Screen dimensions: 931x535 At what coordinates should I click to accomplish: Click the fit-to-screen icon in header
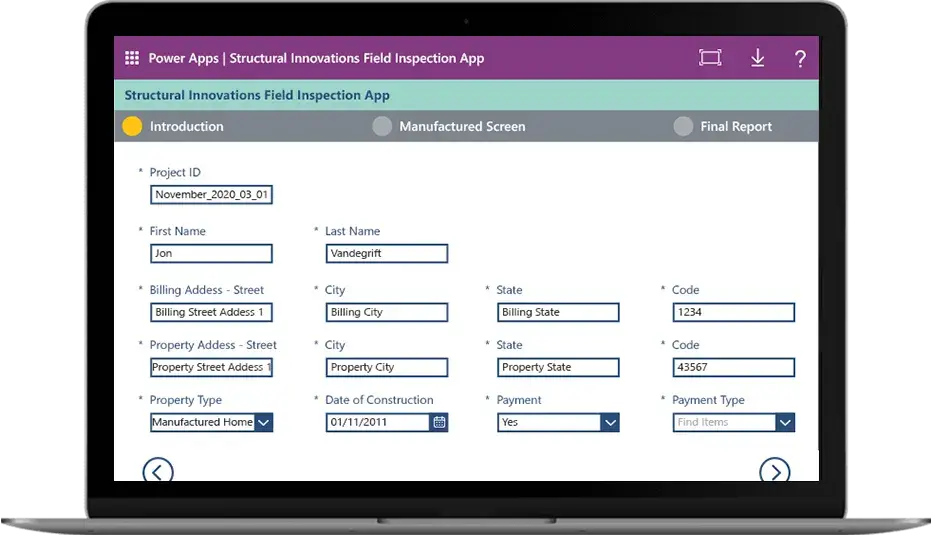tap(710, 58)
